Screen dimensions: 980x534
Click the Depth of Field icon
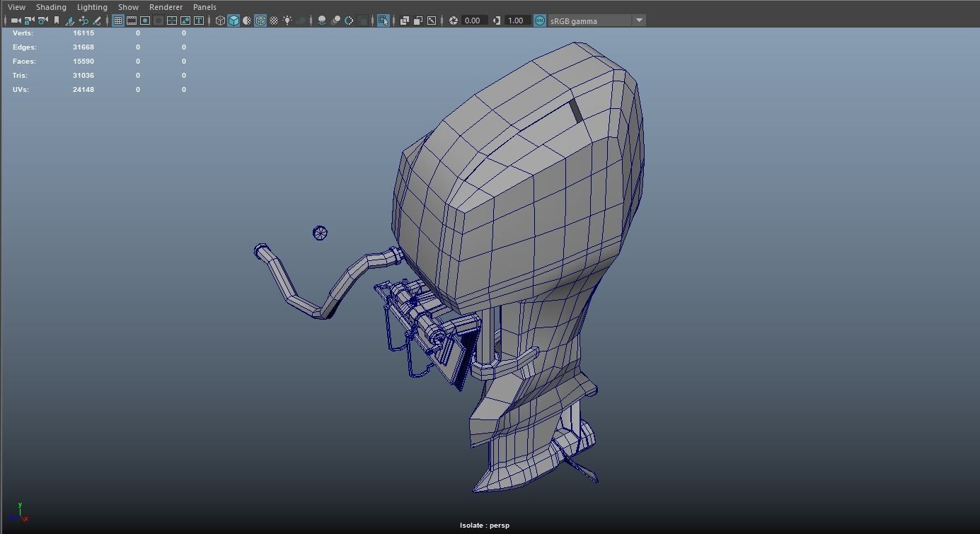pyautogui.click(x=362, y=21)
